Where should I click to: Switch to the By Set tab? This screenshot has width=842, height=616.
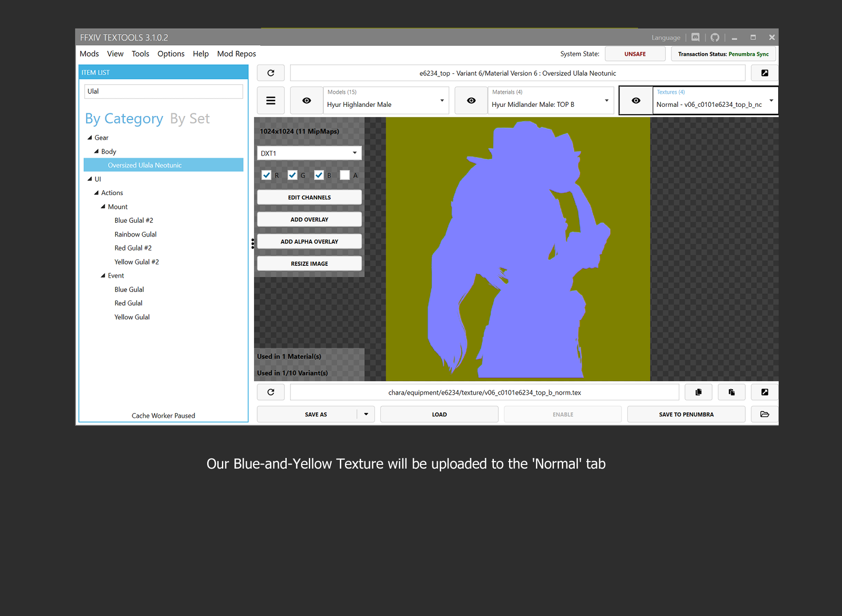[x=190, y=118]
